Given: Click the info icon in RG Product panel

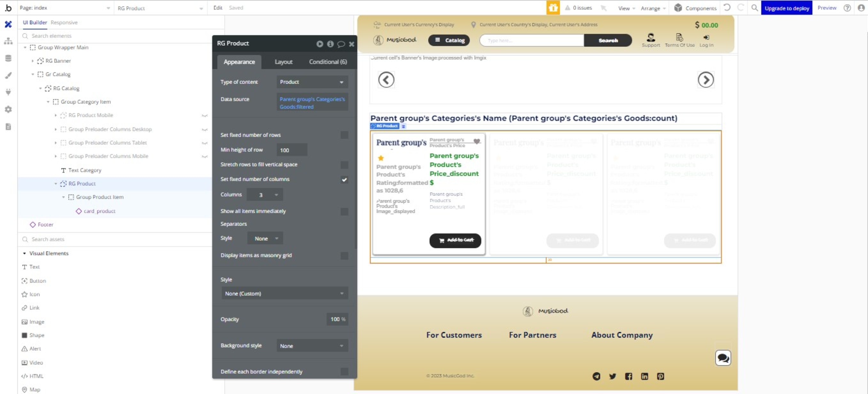Looking at the screenshot, I should tap(330, 44).
